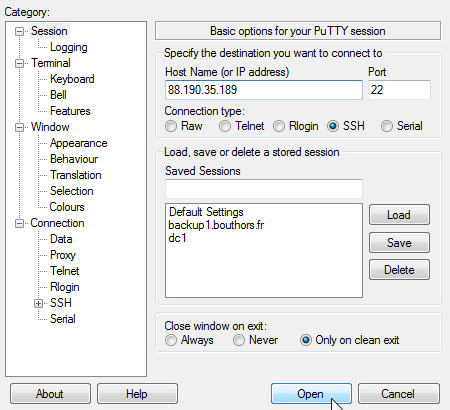The image size is (450, 410).
Task: Open the Keyboard settings category
Action: tap(72, 79)
